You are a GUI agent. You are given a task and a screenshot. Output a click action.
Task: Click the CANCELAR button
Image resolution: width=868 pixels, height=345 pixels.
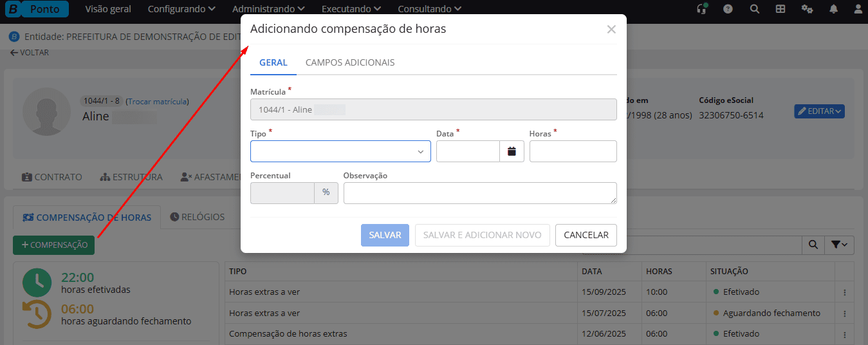pos(586,235)
